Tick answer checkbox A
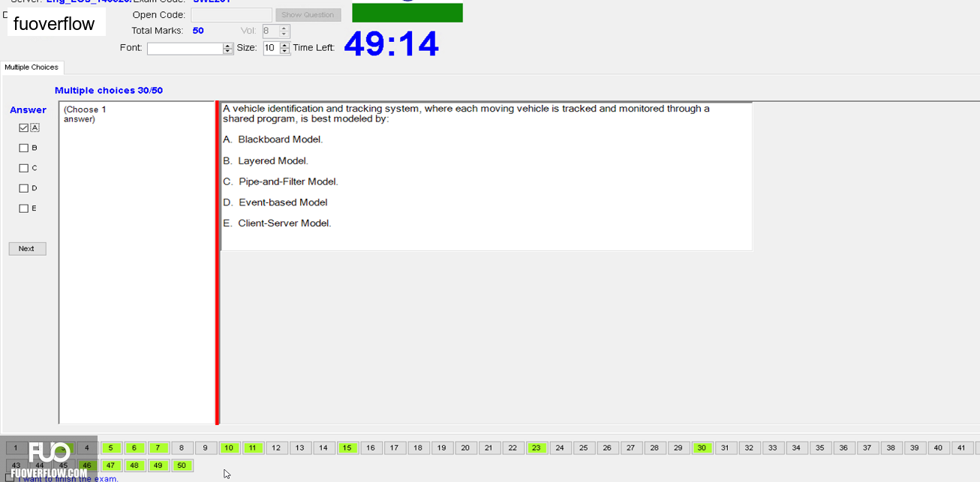980x482 pixels. point(24,128)
